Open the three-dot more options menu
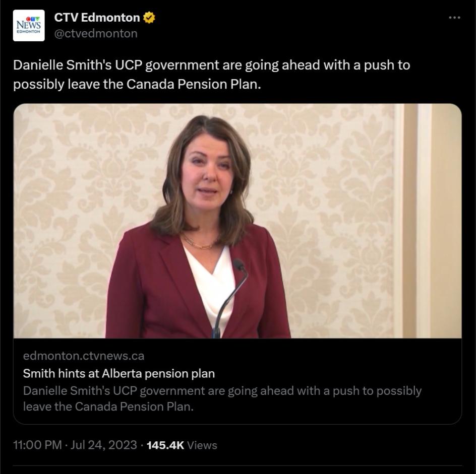 click(454, 18)
